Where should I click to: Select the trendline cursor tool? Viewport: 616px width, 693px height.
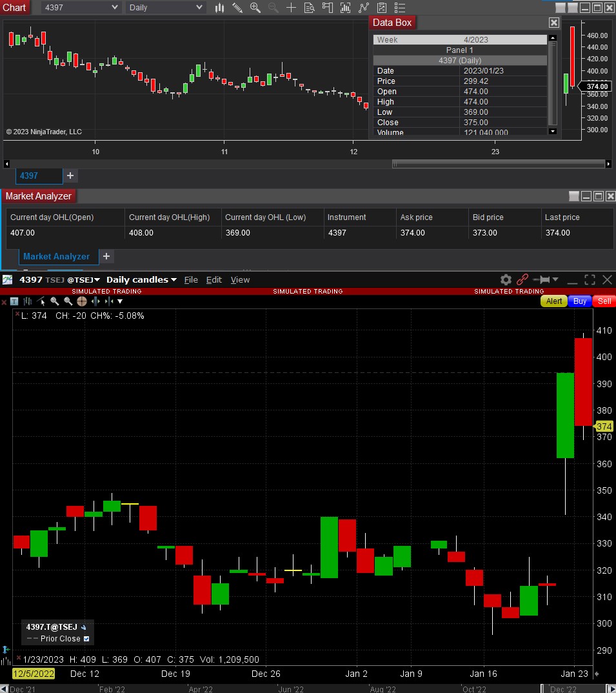[41, 301]
